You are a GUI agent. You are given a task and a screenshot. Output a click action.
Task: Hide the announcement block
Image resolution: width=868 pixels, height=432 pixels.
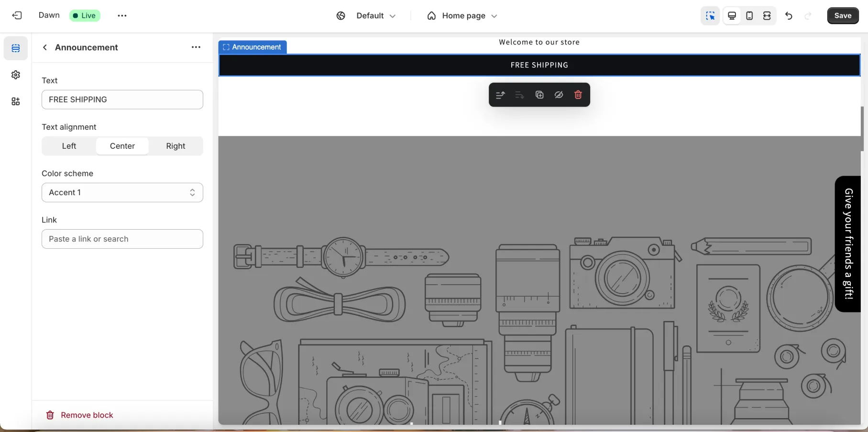click(x=559, y=95)
